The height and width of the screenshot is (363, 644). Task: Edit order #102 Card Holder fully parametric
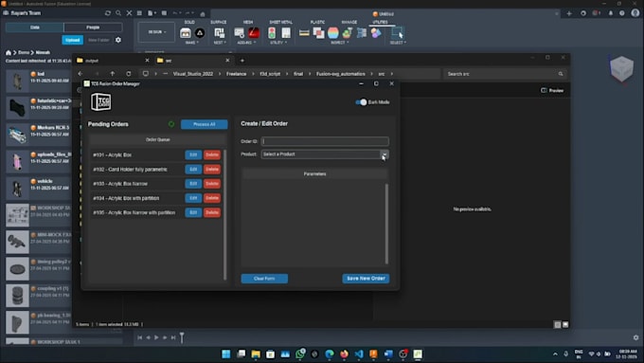coord(193,169)
